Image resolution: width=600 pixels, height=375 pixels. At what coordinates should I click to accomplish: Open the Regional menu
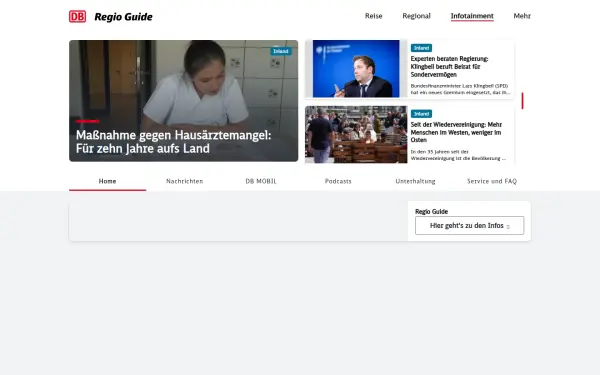point(416,16)
